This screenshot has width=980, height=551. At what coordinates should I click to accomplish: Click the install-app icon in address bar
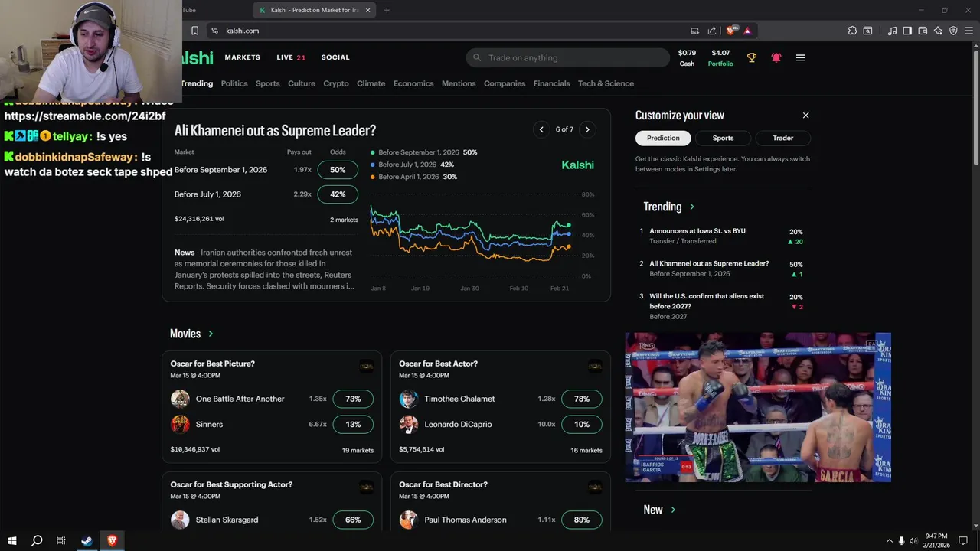click(x=694, y=31)
